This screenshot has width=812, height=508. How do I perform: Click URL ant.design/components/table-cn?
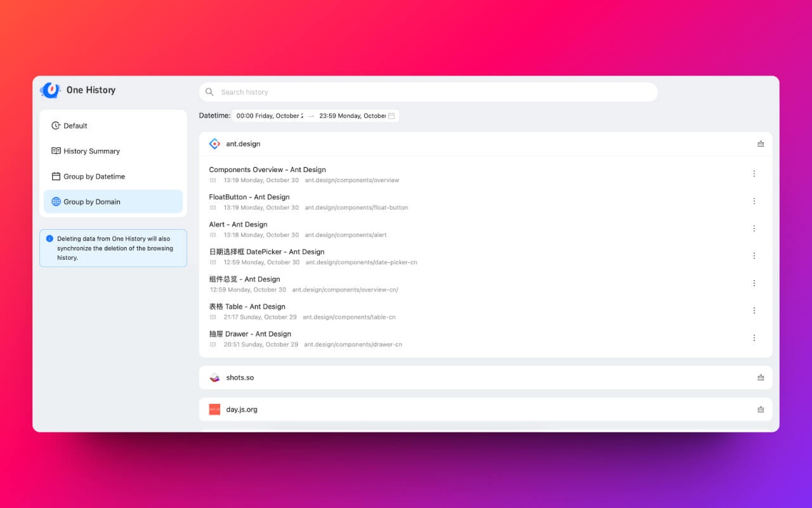click(x=349, y=317)
